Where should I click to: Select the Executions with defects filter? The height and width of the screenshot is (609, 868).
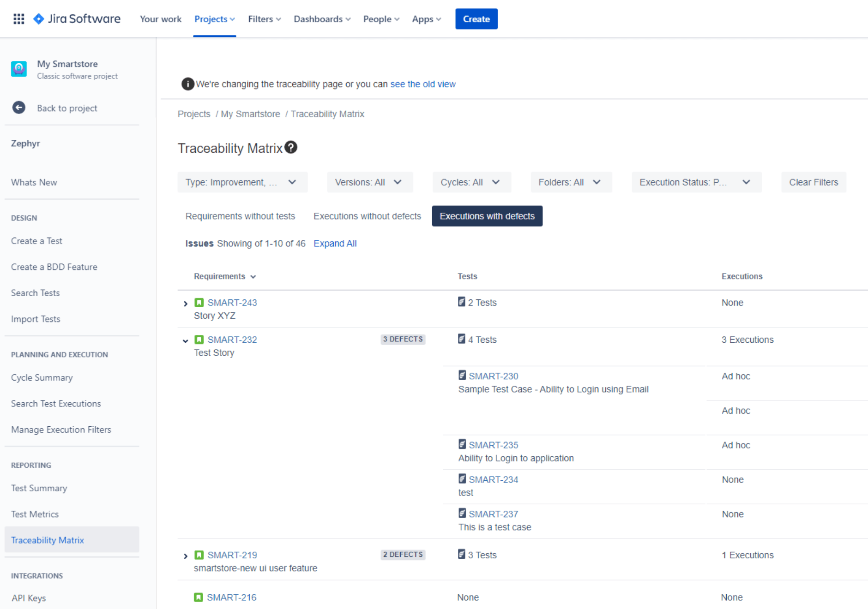(x=487, y=216)
